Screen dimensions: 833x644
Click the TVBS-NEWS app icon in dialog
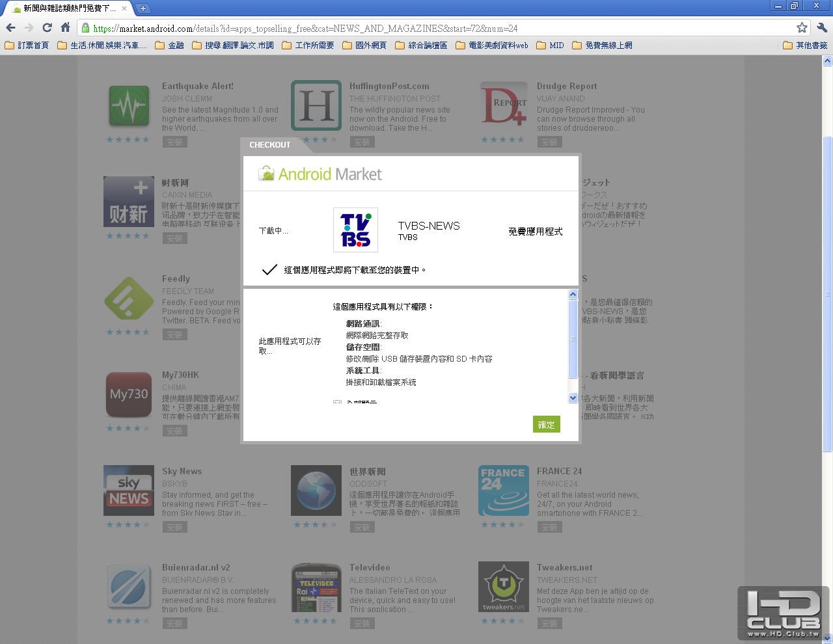pos(355,230)
